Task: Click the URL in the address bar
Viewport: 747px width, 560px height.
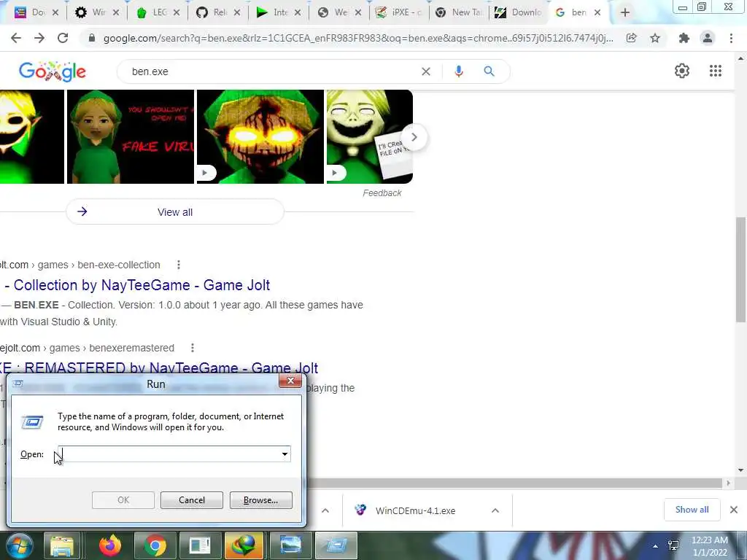Action: (358, 38)
